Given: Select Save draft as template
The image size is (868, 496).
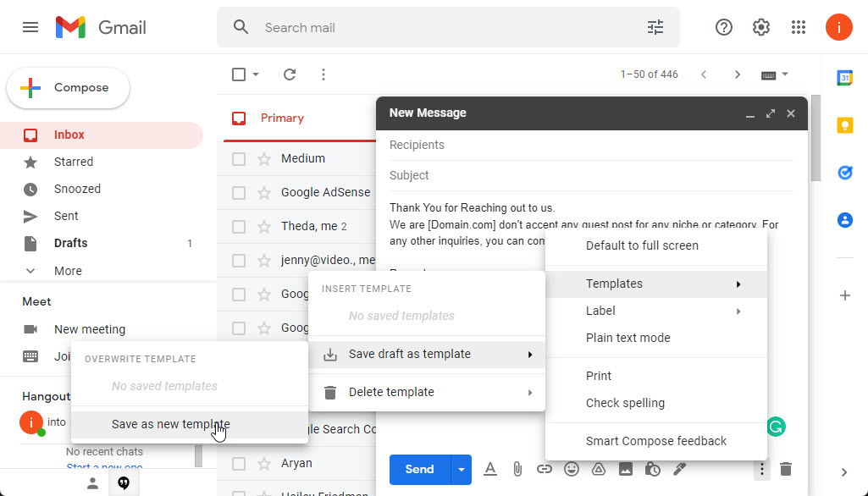Looking at the screenshot, I should coord(427,355).
